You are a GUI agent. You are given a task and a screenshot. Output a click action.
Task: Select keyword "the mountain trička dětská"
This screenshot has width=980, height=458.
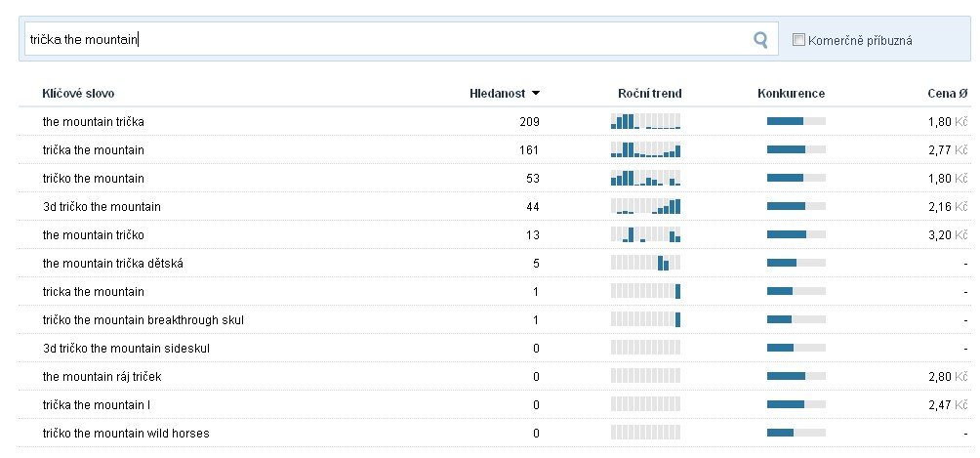(x=112, y=264)
